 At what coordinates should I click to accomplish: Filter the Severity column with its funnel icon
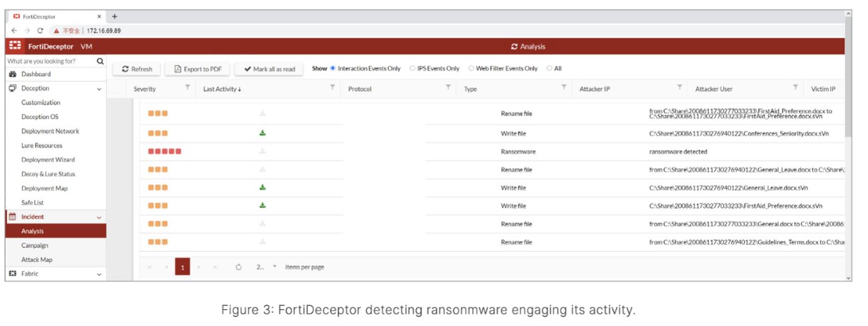pos(188,87)
